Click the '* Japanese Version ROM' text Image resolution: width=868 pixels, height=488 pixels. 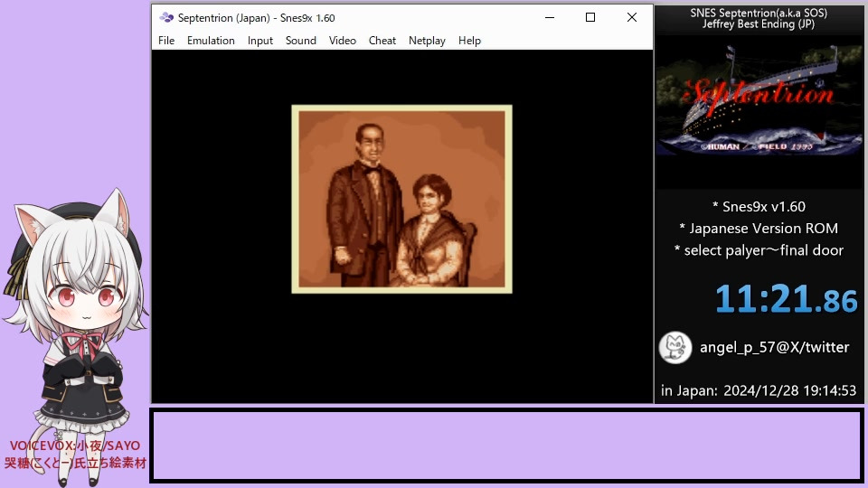click(759, 229)
